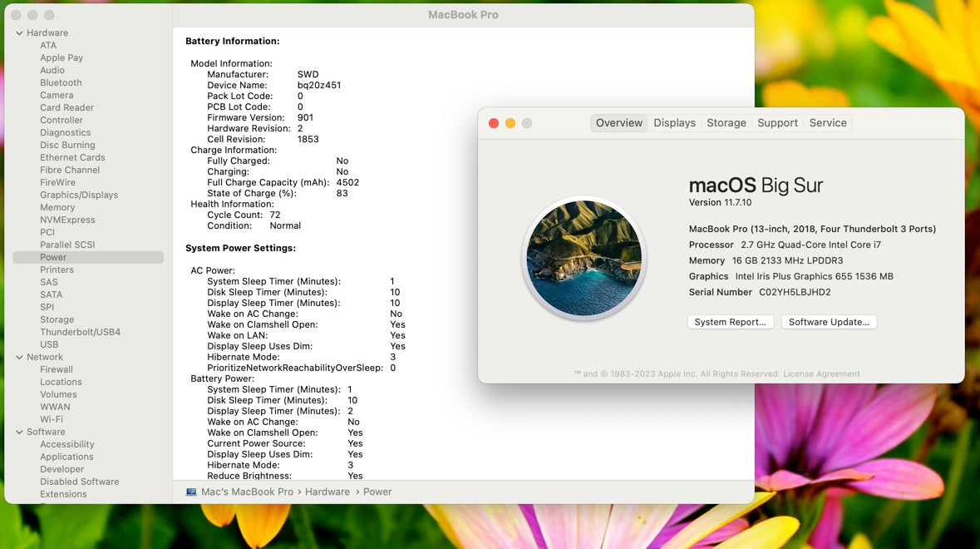Choose Graphics/Displays in the sidebar
This screenshot has height=549, width=980.
(x=79, y=195)
